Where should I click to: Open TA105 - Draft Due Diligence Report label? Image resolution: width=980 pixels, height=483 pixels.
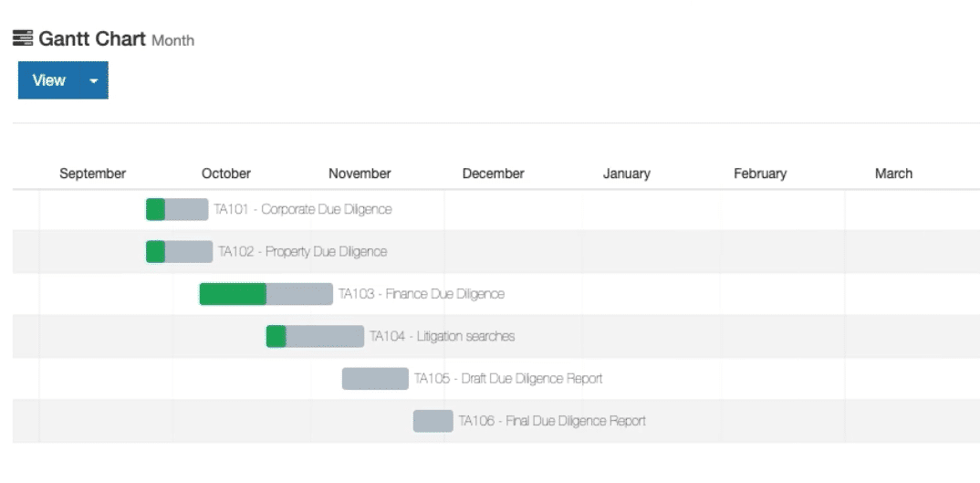click(508, 379)
